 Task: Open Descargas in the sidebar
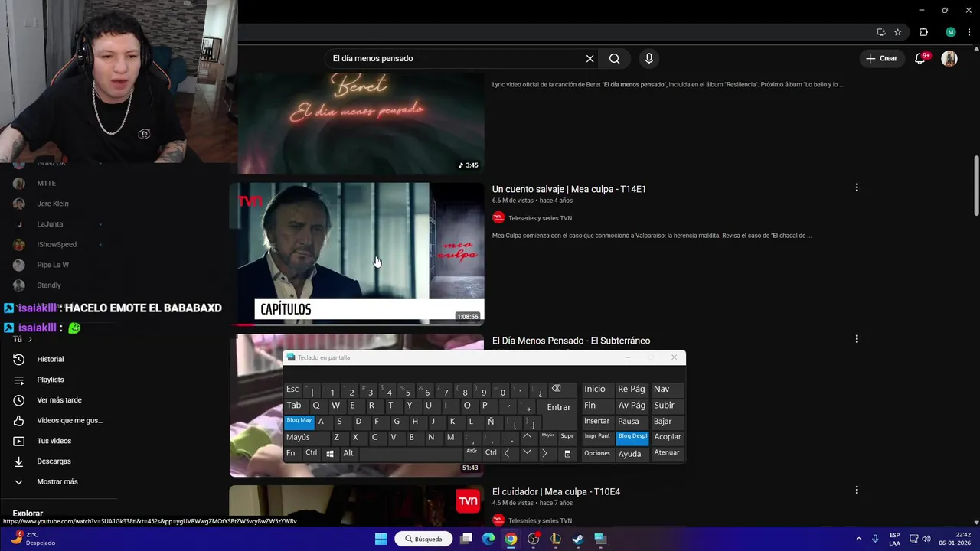point(54,461)
